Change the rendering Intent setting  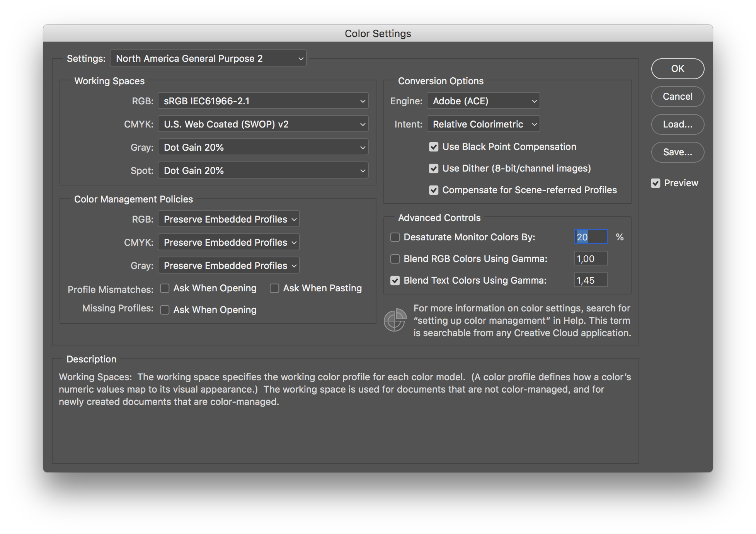[x=483, y=124]
